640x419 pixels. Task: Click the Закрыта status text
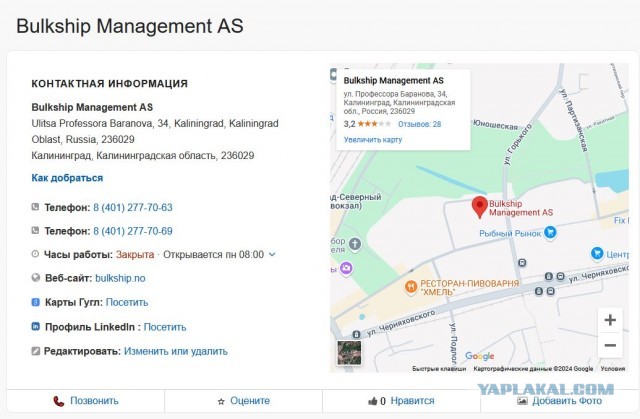point(135,255)
